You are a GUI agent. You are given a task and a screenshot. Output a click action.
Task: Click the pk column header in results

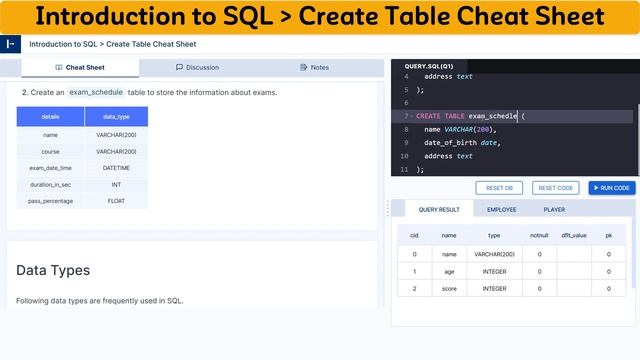click(x=609, y=236)
